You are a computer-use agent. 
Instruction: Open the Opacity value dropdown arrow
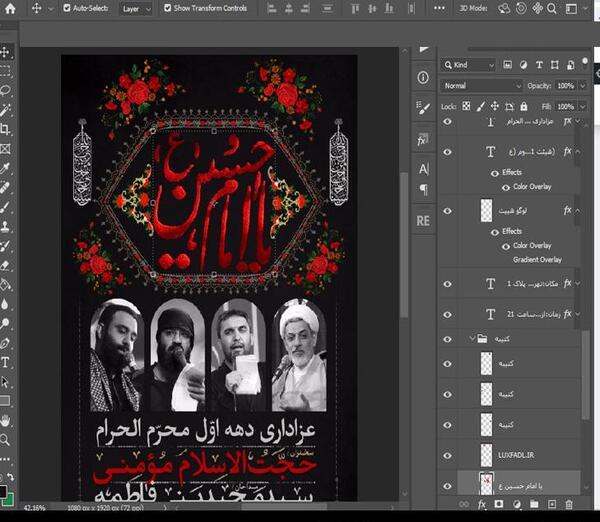click(583, 86)
